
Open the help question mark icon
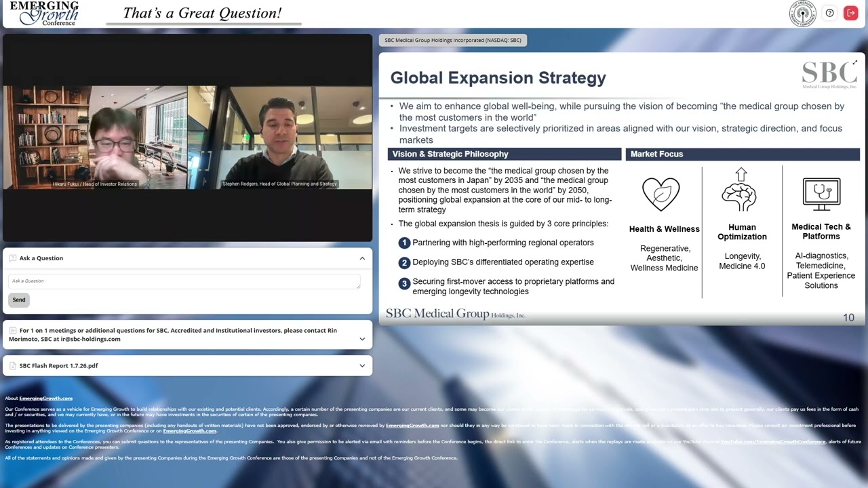829,13
